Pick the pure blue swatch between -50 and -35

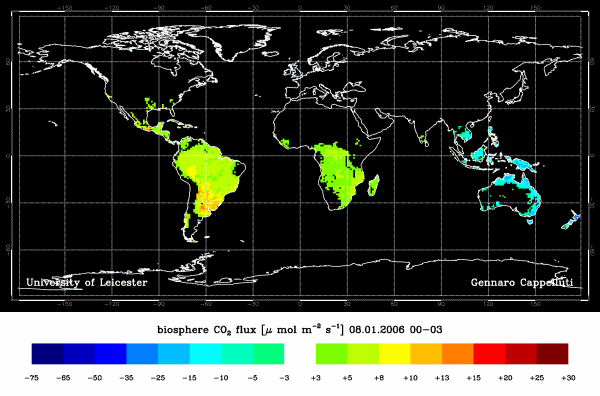click(111, 354)
